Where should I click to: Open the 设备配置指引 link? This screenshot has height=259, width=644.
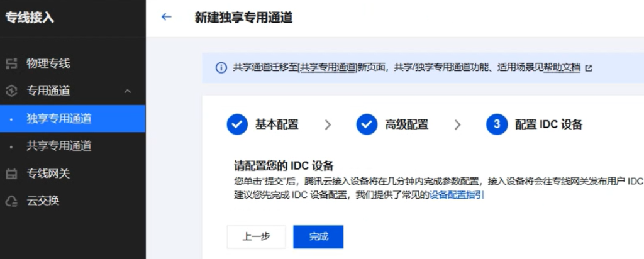457,195
